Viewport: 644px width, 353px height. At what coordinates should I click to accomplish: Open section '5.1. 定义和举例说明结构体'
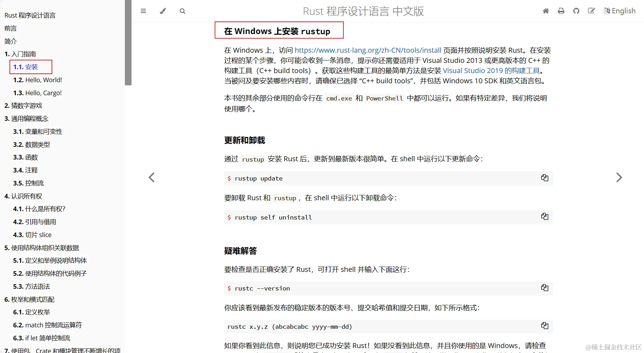pos(50,261)
